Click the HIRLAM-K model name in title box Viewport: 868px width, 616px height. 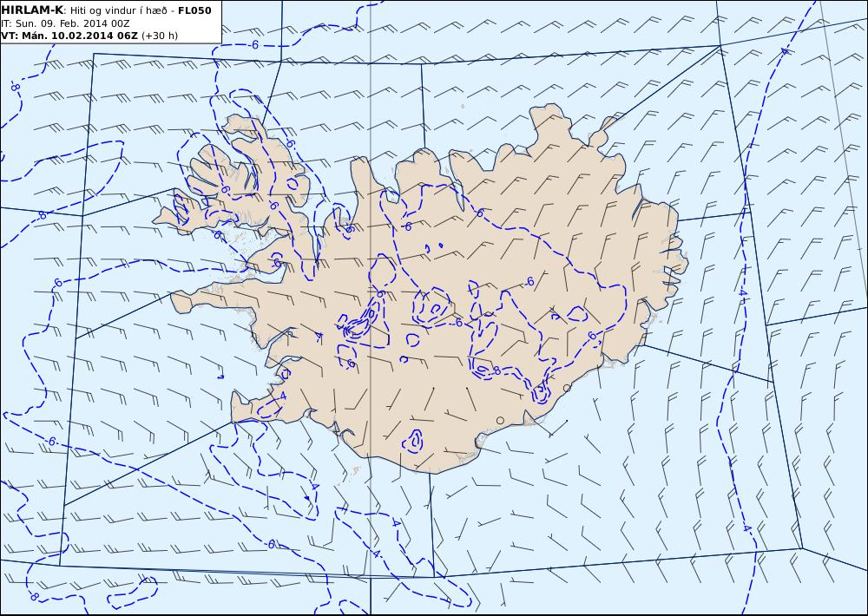coord(32,10)
